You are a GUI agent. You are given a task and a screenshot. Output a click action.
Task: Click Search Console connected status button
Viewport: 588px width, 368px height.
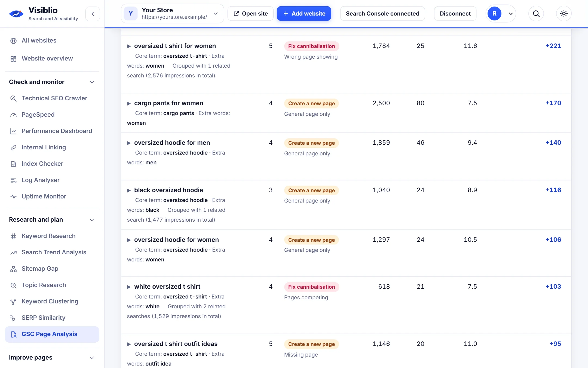click(382, 14)
